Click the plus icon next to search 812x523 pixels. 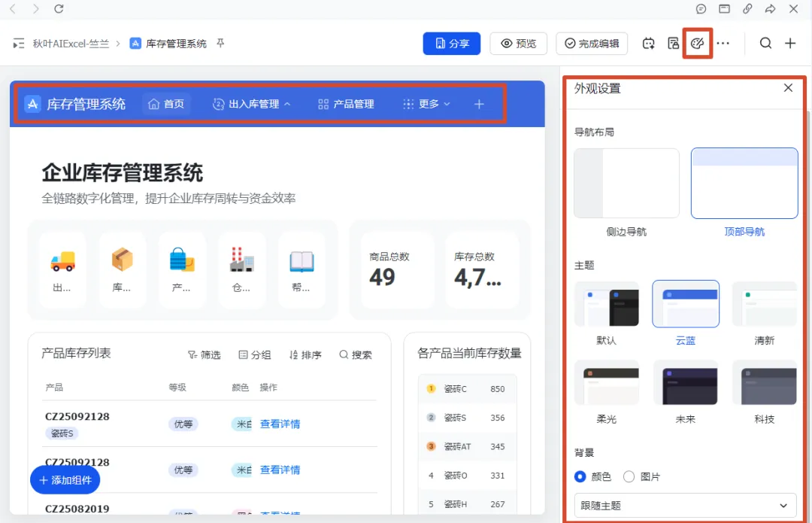(790, 44)
